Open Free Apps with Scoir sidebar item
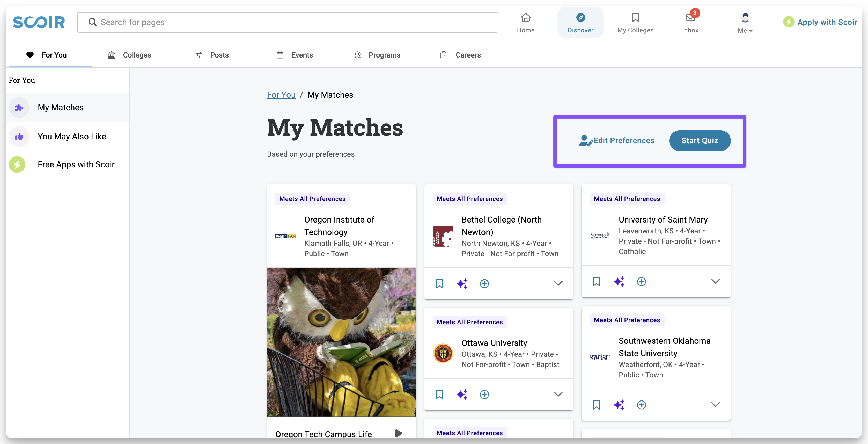The width and height of the screenshot is (868, 444). [x=68, y=164]
